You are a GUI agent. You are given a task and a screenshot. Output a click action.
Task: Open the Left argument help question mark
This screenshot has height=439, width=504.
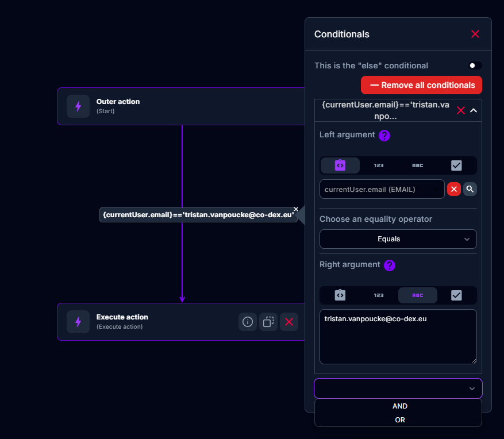[384, 136]
